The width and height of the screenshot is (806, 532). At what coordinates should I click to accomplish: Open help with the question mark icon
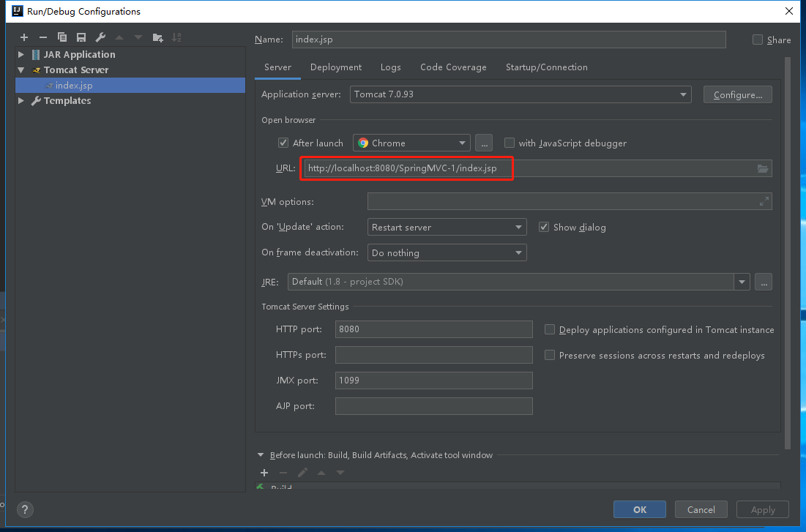tap(25, 510)
